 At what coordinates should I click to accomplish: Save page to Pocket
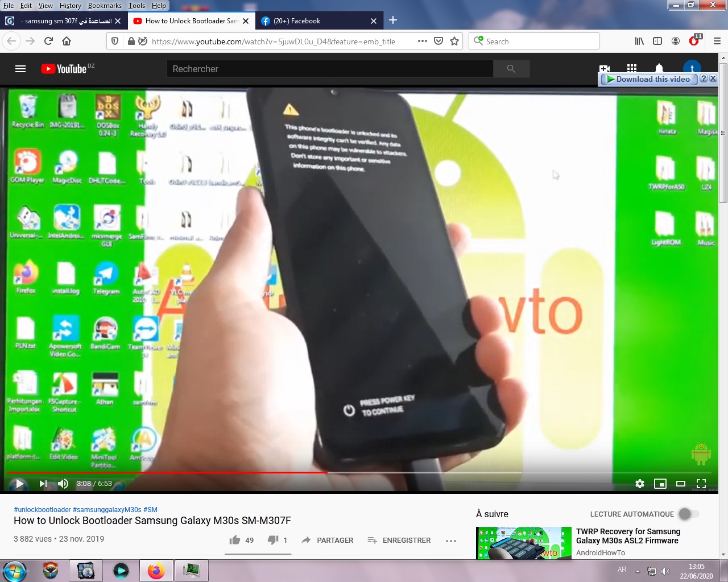pos(439,41)
